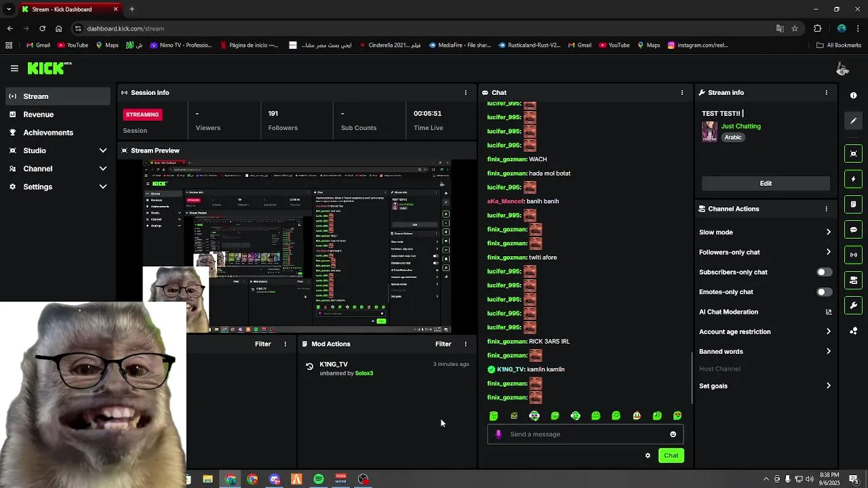Click the channel actions icon in right sidebar
868x488 pixels.
click(x=853, y=280)
